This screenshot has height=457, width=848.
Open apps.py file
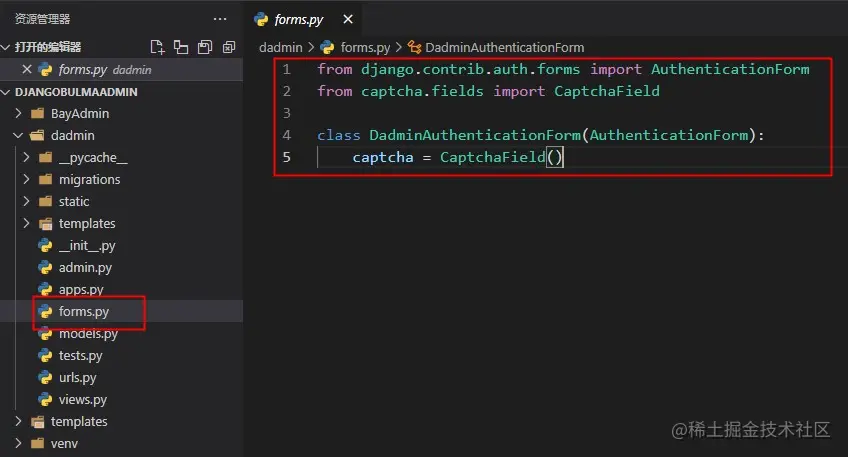tap(81, 289)
